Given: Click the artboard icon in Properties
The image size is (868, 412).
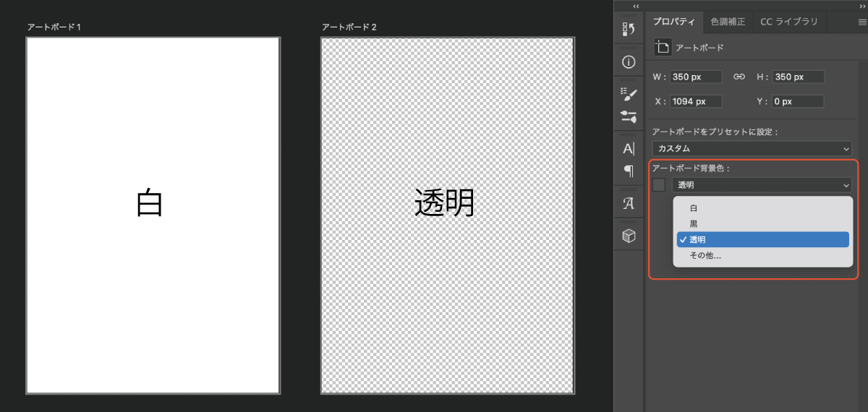Looking at the screenshot, I should 662,47.
